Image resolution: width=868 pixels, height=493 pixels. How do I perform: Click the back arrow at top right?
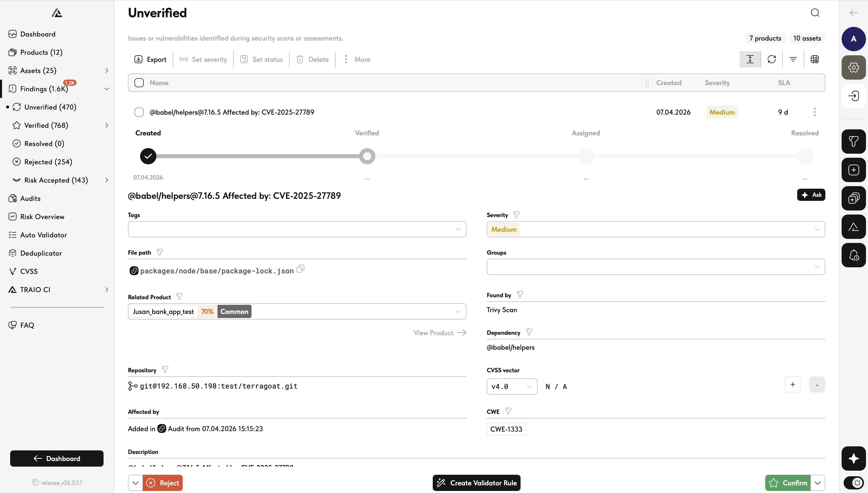click(x=854, y=13)
